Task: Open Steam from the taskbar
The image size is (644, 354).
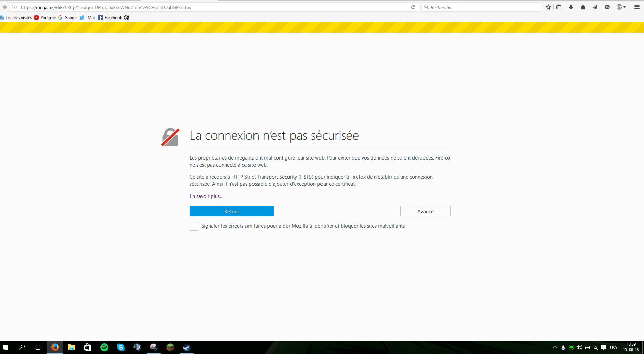Action: coord(187,347)
